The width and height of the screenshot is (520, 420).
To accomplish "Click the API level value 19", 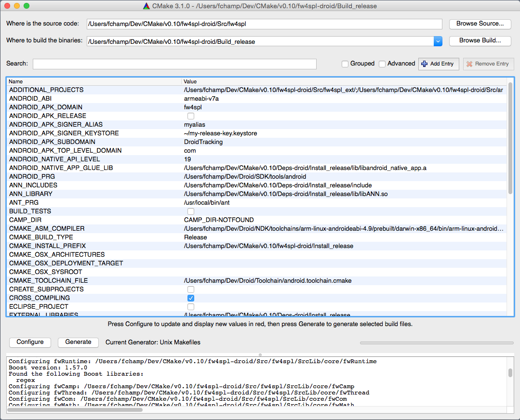I will (187, 159).
